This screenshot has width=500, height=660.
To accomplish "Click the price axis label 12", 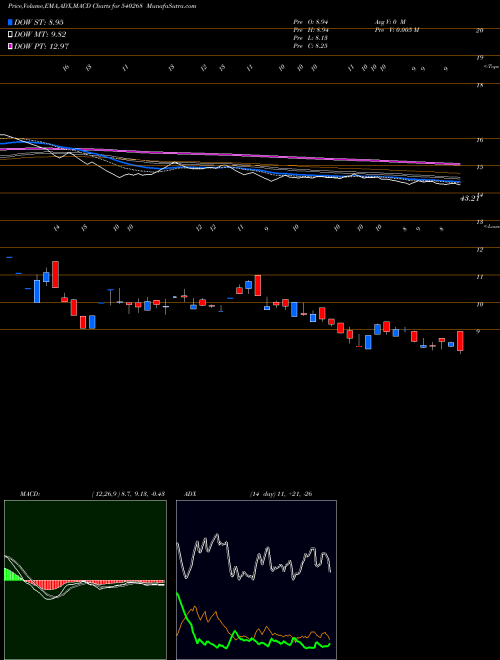I will [x=479, y=250].
